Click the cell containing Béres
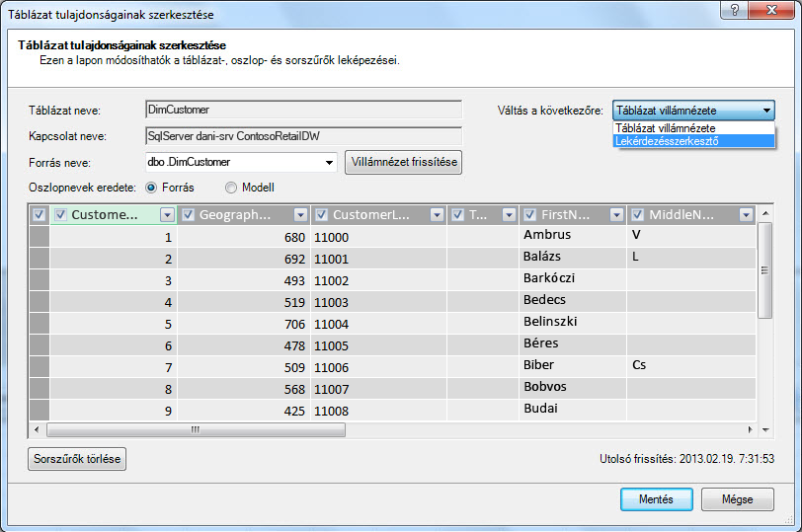 (x=572, y=343)
